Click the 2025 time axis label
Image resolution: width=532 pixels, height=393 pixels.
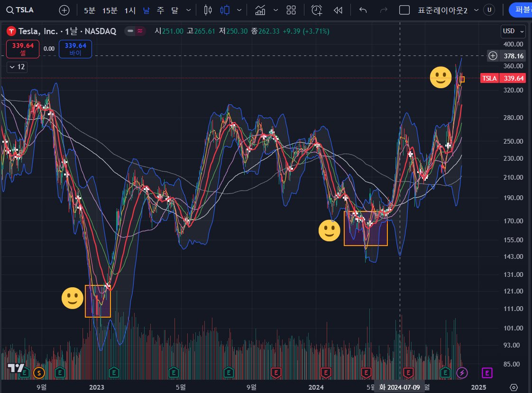coord(478,387)
